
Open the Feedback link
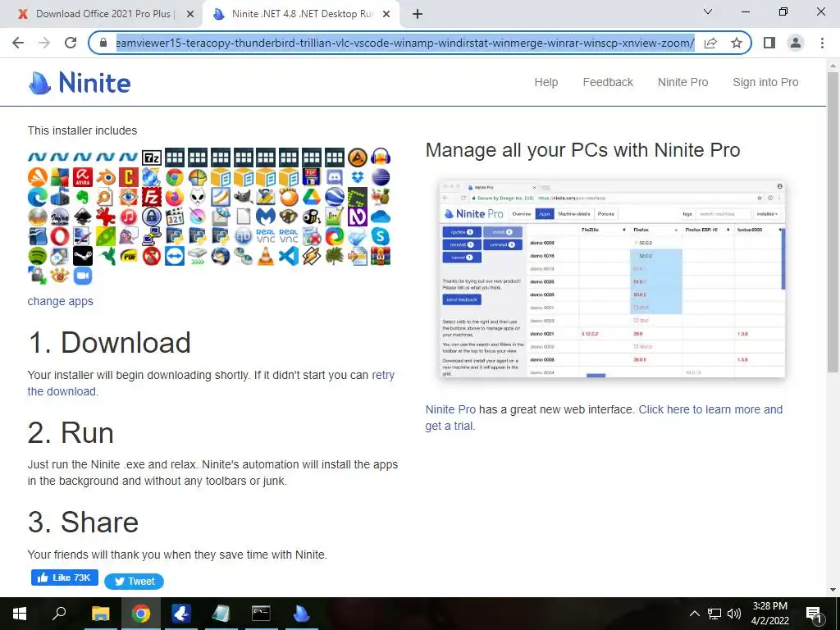tap(608, 83)
